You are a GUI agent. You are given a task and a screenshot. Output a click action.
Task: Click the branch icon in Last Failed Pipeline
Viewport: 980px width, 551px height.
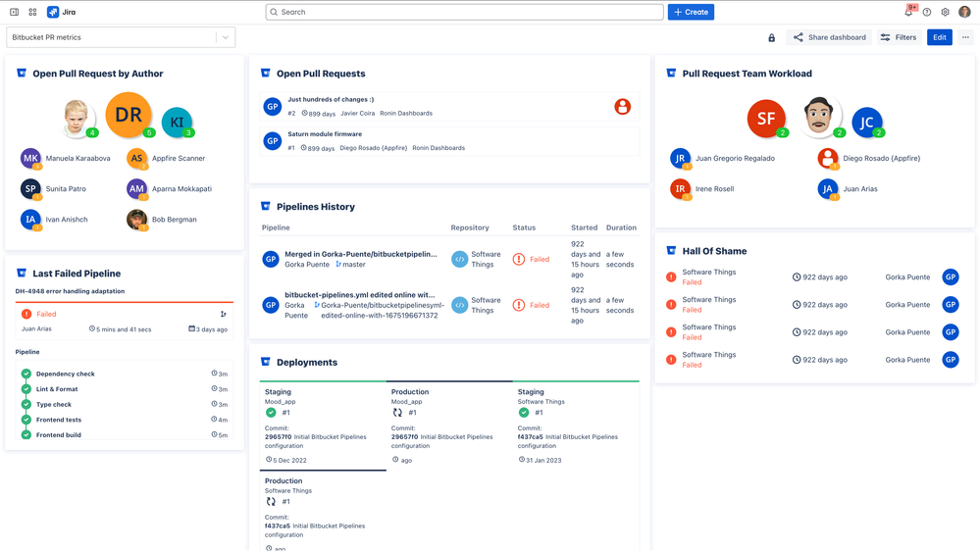[x=223, y=315]
